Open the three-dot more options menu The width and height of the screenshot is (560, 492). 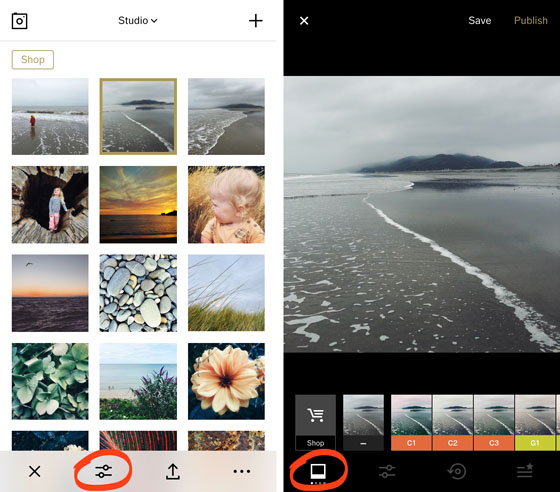242,471
